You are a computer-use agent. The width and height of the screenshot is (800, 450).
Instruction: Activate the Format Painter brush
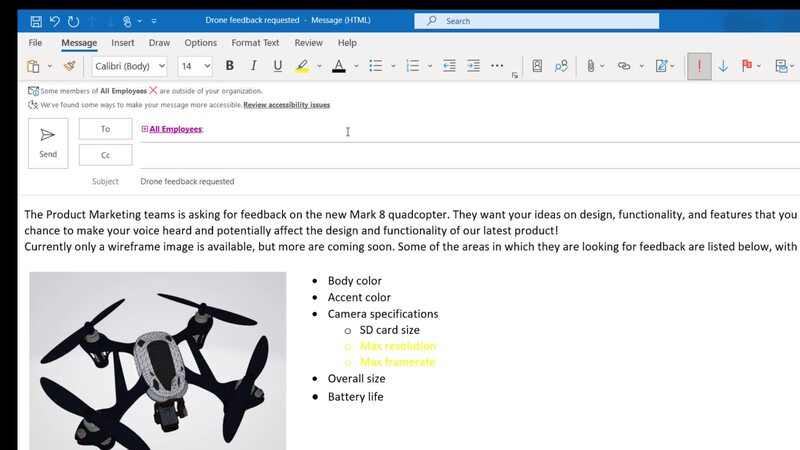[x=69, y=66]
